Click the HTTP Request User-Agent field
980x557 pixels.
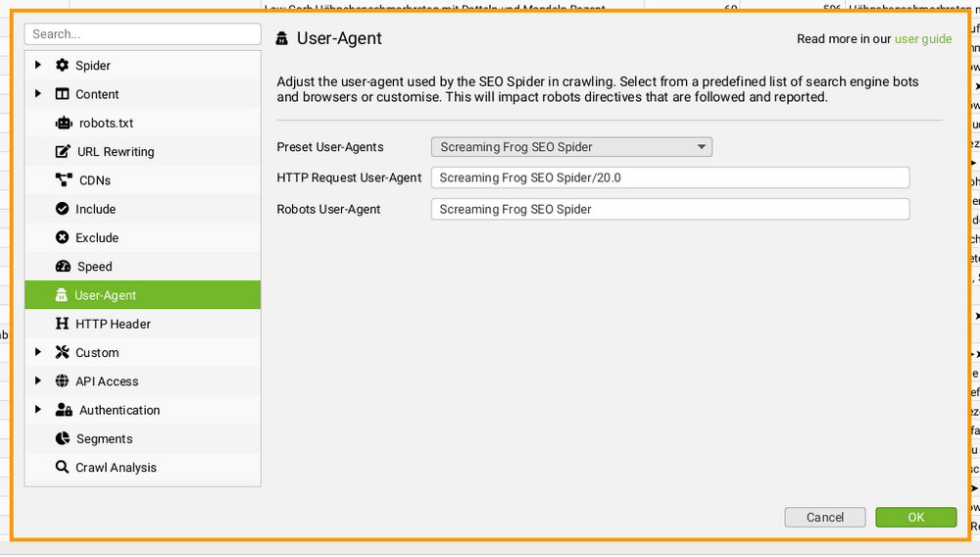(x=669, y=178)
